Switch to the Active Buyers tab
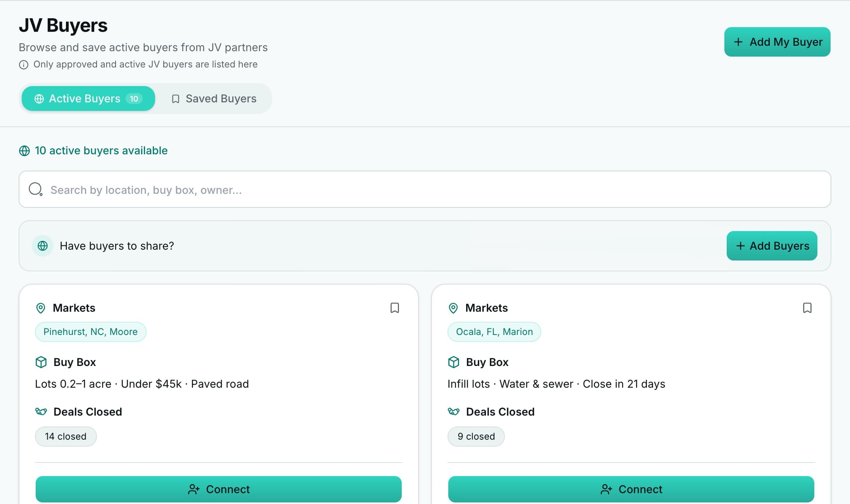Image resolution: width=850 pixels, height=504 pixels. coord(88,98)
